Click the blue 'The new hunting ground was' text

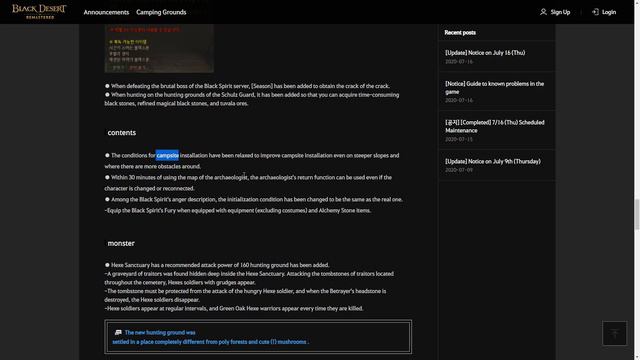pos(160,333)
